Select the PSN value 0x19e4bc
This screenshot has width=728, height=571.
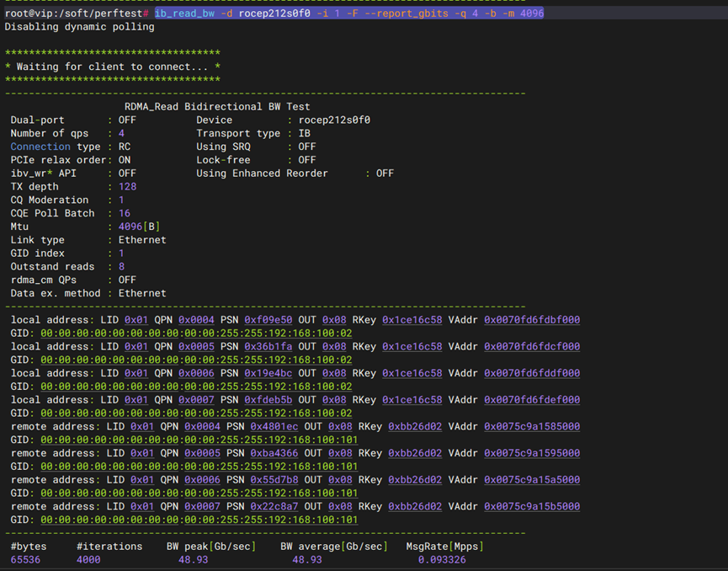point(268,373)
